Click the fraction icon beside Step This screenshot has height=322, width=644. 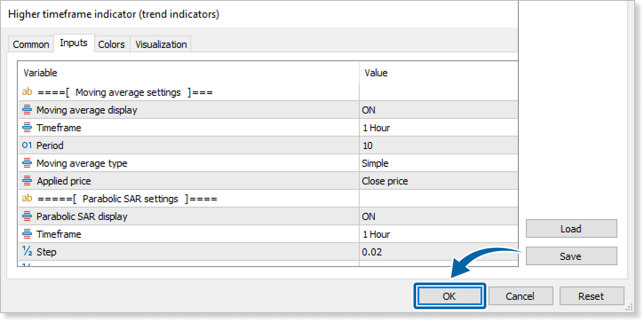[x=27, y=252]
